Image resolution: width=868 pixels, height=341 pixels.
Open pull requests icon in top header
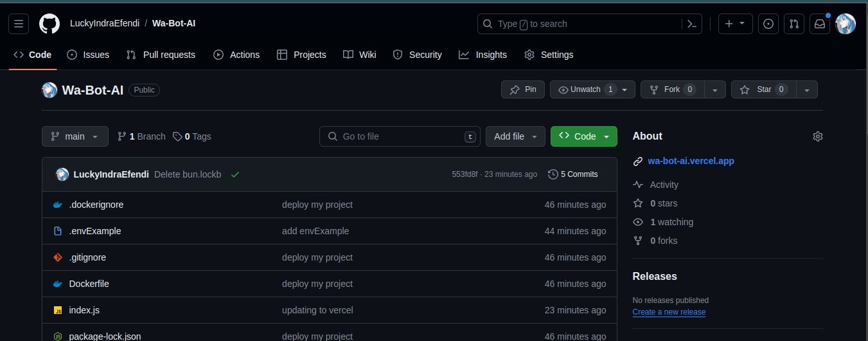click(794, 24)
